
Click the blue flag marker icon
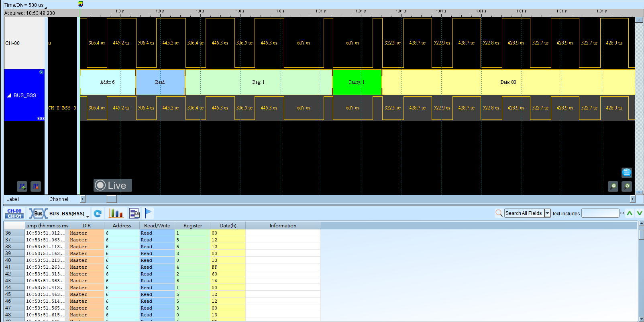pos(148,213)
